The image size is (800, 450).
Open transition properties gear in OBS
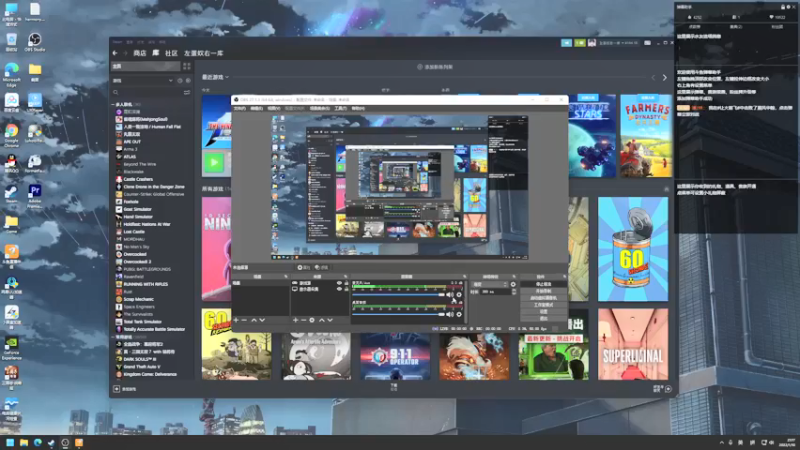coord(513,284)
